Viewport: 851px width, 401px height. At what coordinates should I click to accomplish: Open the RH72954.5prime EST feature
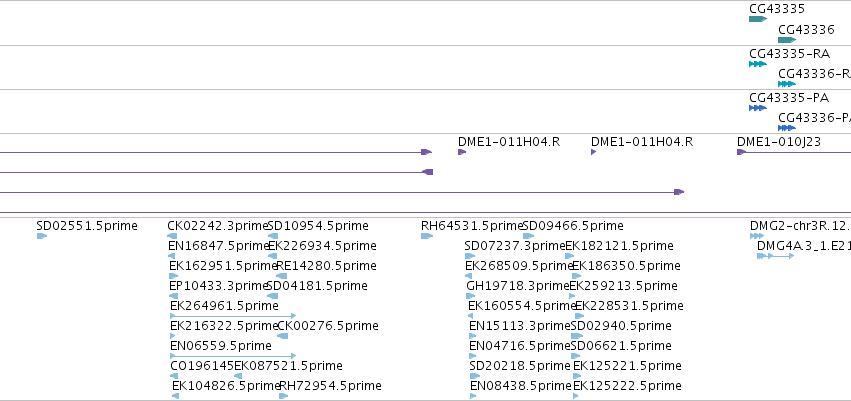click(284, 396)
